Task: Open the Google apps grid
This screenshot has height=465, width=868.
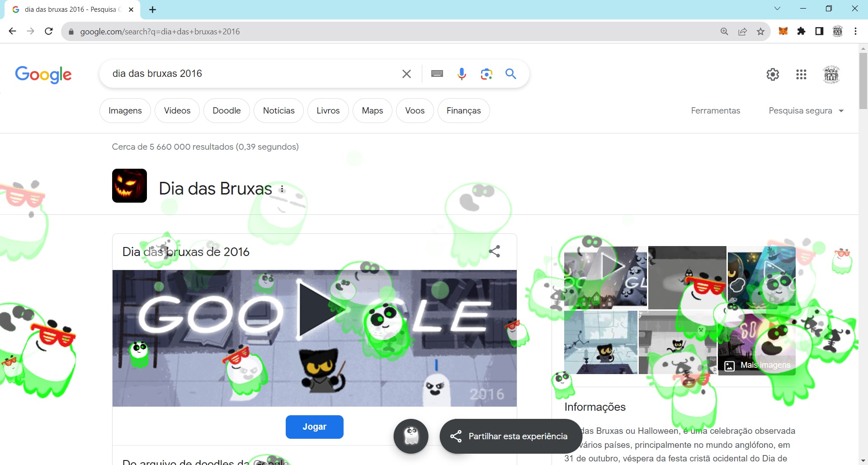Action: click(x=801, y=74)
